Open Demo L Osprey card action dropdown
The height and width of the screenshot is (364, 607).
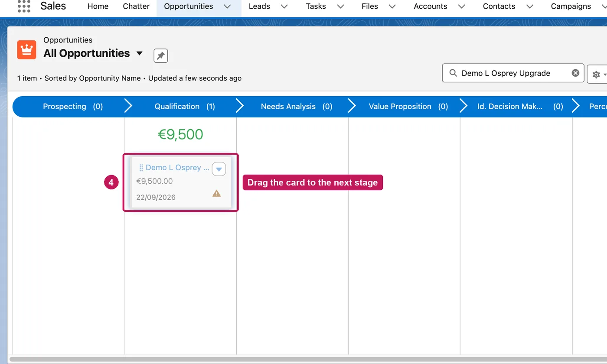point(219,169)
